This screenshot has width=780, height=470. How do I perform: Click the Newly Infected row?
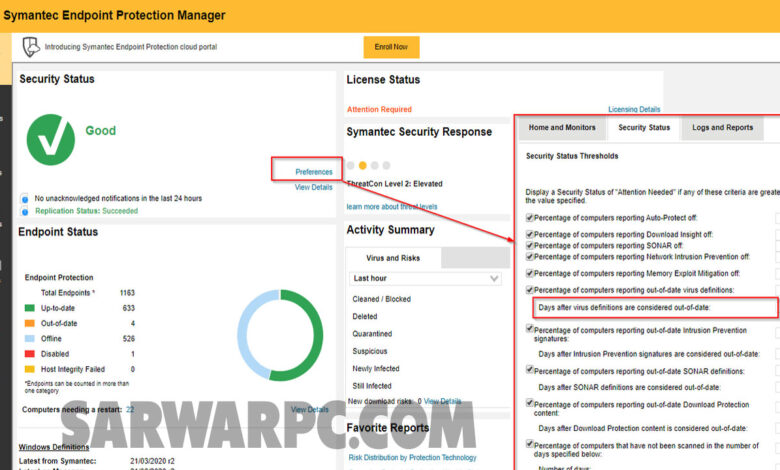tap(376, 369)
